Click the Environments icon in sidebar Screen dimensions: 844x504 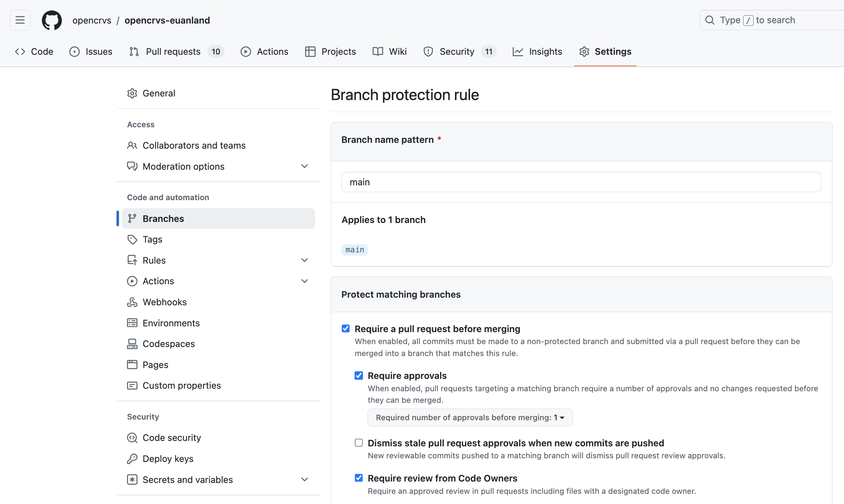[132, 323]
